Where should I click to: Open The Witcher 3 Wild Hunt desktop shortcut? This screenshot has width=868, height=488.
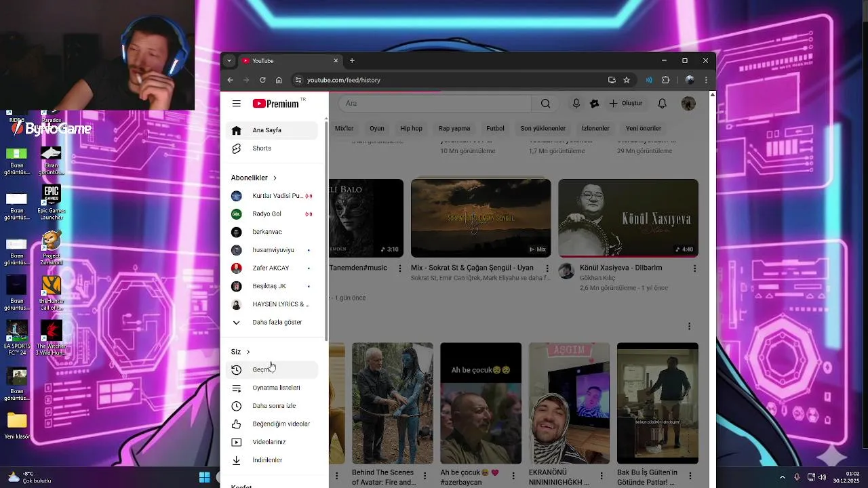[x=52, y=338]
